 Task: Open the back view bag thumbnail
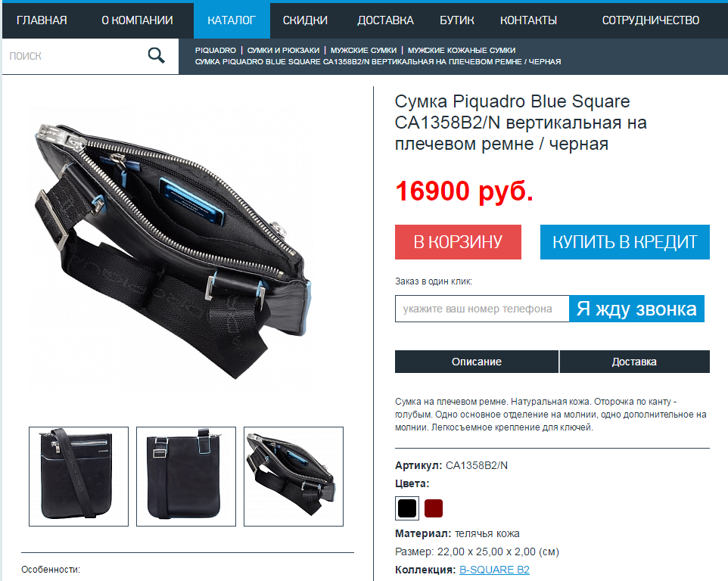(x=186, y=477)
